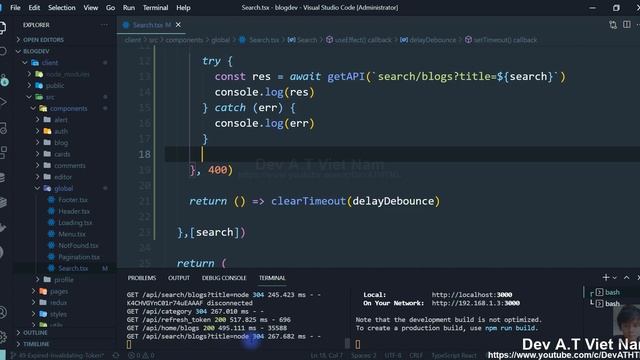
Task: Expand the pages folder
Action: (59, 291)
